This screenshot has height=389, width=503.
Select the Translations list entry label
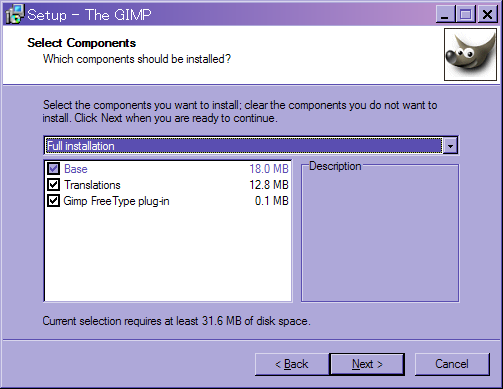[x=92, y=185]
